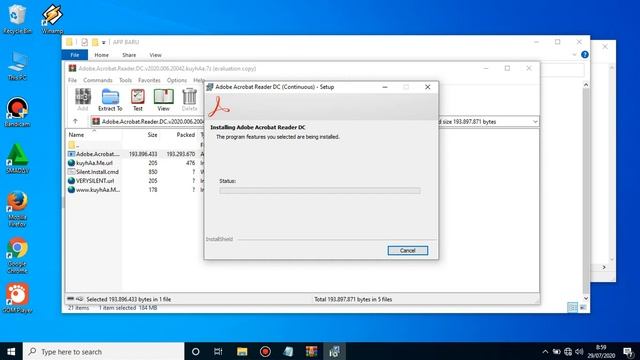Switch to Explorer Home ribbon tab

(x=102, y=55)
